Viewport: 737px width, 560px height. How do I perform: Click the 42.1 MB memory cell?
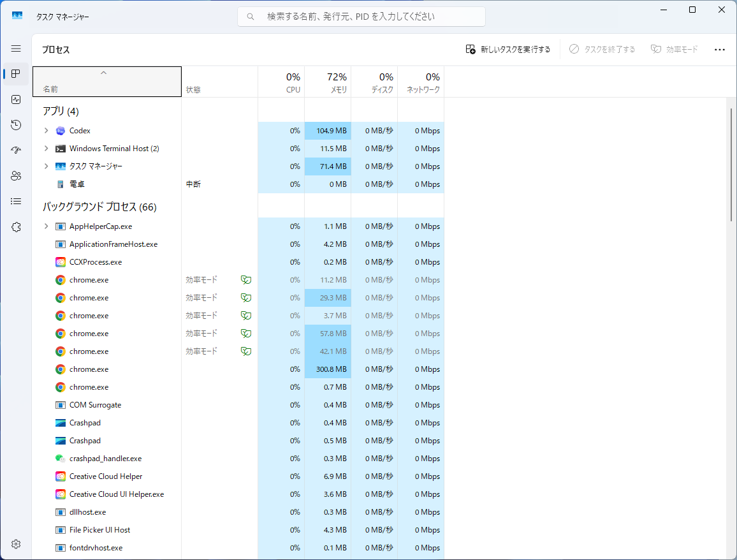(x=328, y=351)
